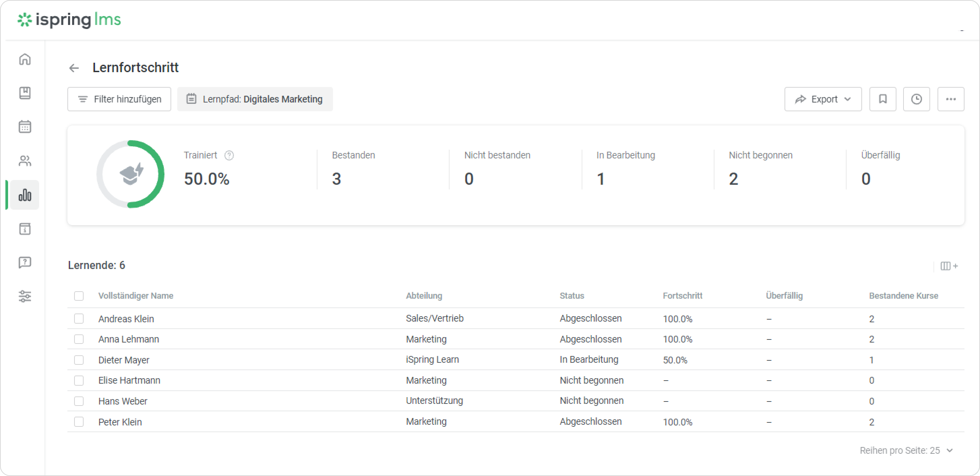Open the Reihen pro Seite dropdown
The height and width of the screenshot is (476, 980).
click(x=906, y=450)
